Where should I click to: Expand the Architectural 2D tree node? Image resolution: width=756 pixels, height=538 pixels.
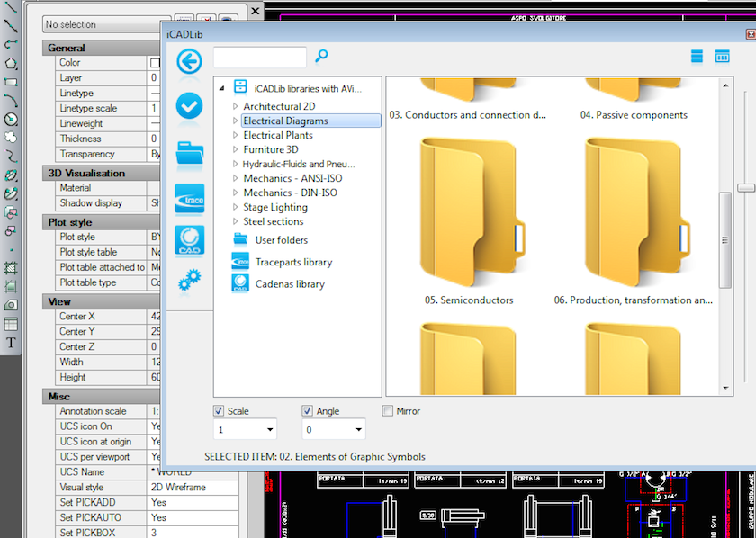click(236, 107)
